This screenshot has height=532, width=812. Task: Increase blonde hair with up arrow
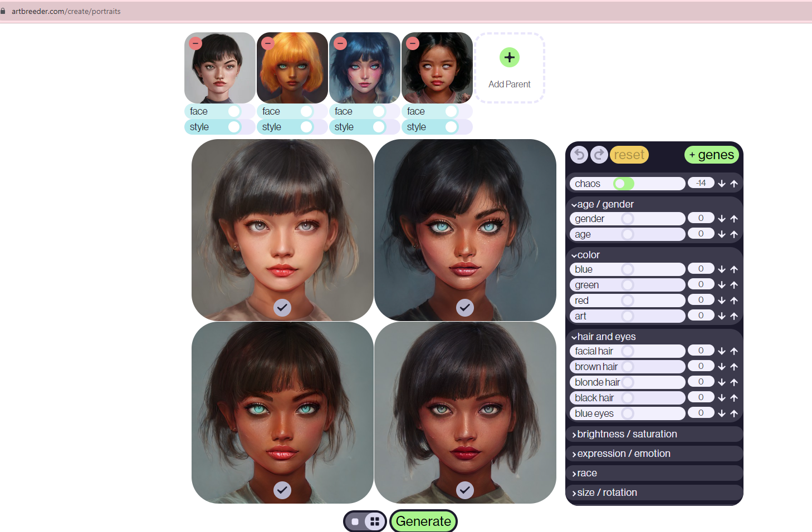(x=734, y=382)
